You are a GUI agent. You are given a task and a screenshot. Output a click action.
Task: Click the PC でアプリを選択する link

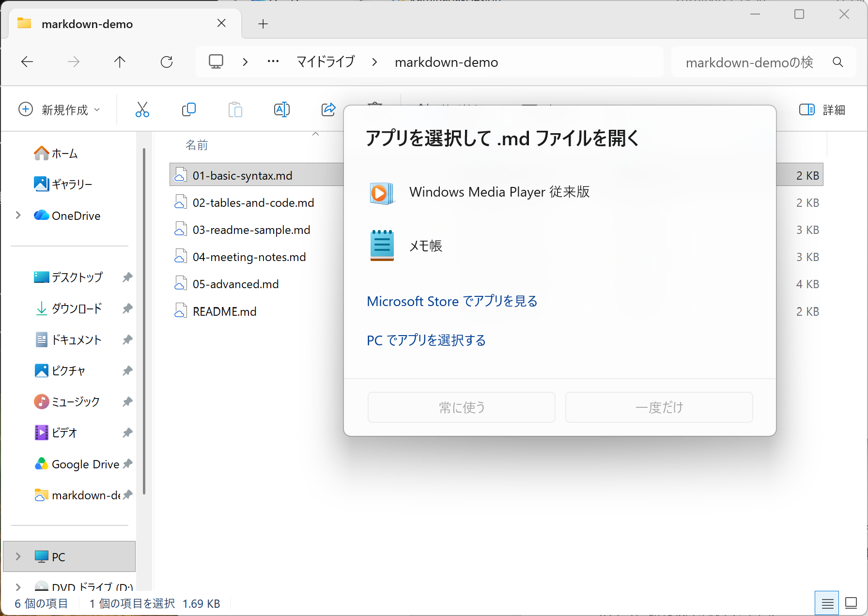pos(426,340)
